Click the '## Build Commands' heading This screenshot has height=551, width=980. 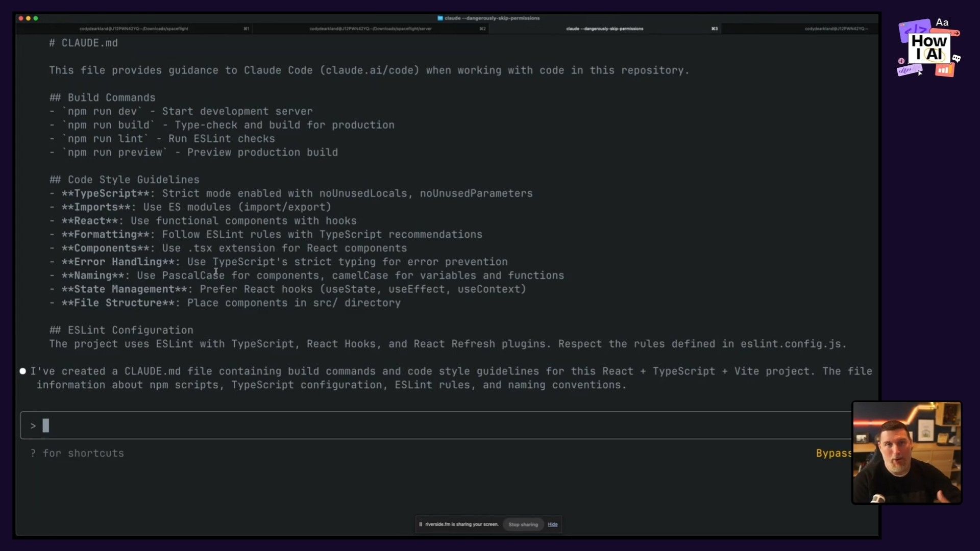point(103,98)
